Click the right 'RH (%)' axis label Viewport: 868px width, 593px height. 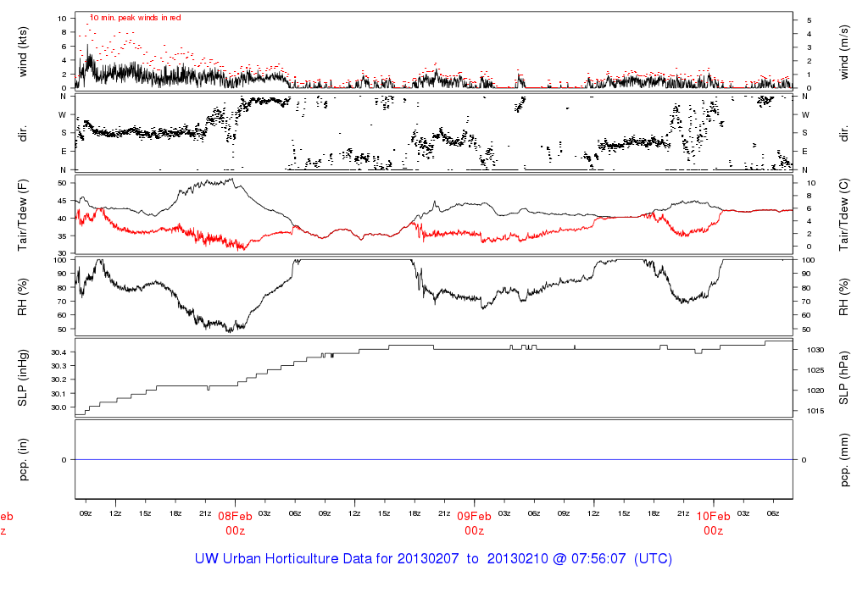[x=843, y=297]
